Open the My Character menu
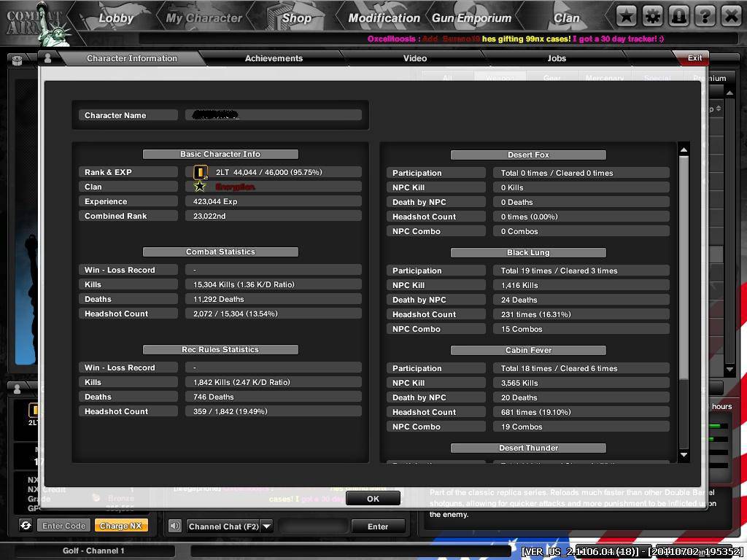 204,18
